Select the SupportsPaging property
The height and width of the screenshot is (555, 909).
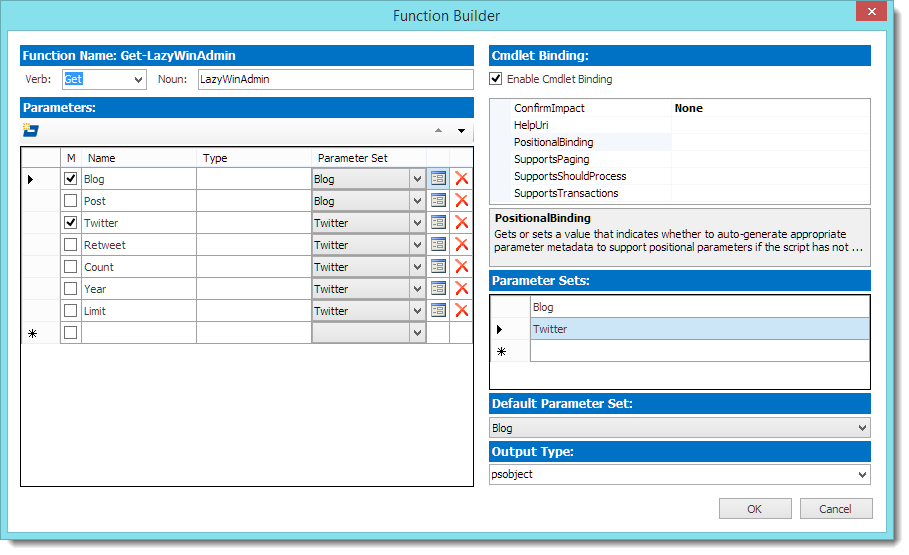(x=551, y=159)
